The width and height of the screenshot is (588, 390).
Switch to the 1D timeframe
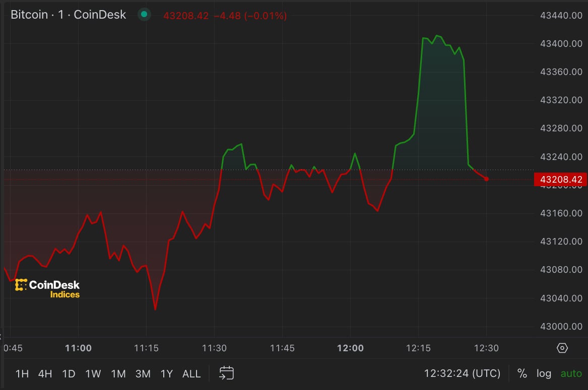click(69, 373)
